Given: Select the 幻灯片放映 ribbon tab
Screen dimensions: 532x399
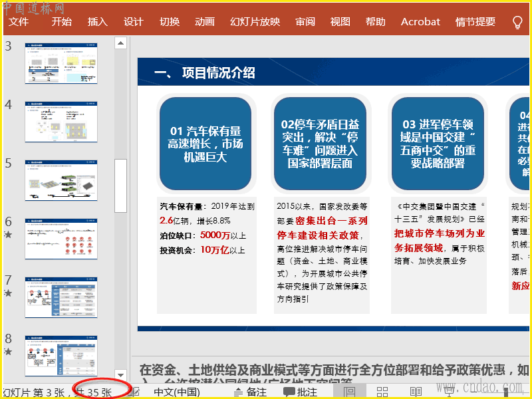Looking at the screenshot, I should pos(255,22).
